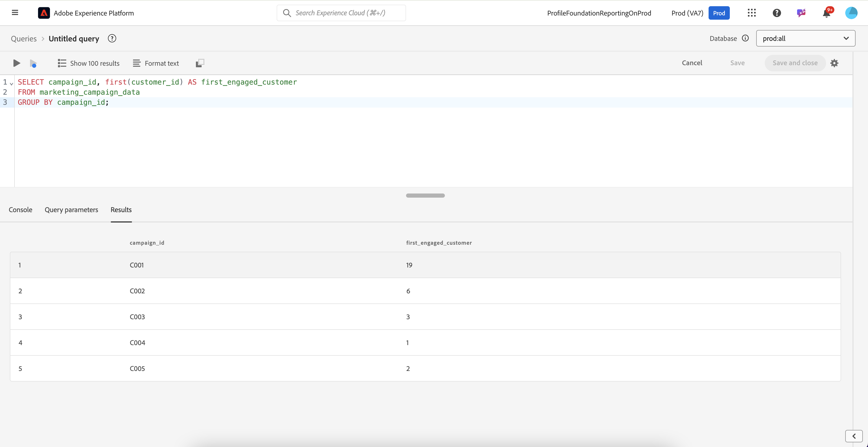Open the query settings gear icon
This screenshot has height=447, width=868.
coord(834,63)
